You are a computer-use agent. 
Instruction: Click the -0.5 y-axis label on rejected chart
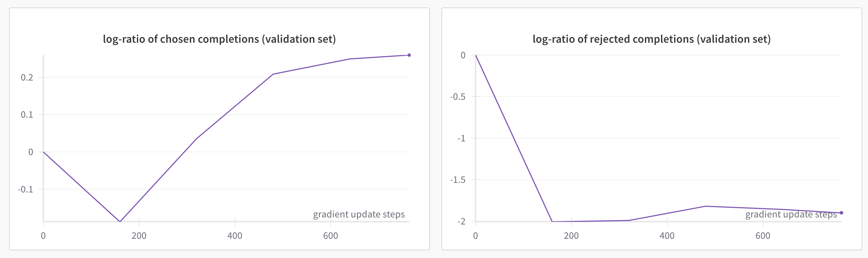click(x=457, y=97)
